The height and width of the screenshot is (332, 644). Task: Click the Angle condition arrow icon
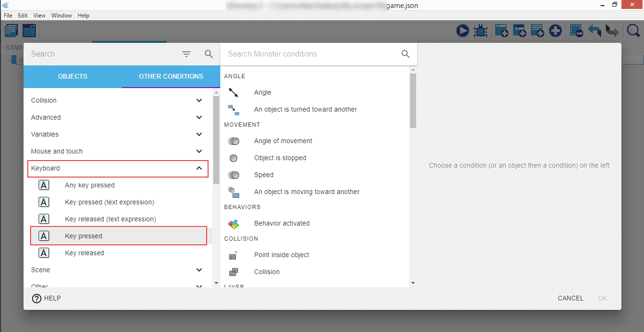(233, 93)
